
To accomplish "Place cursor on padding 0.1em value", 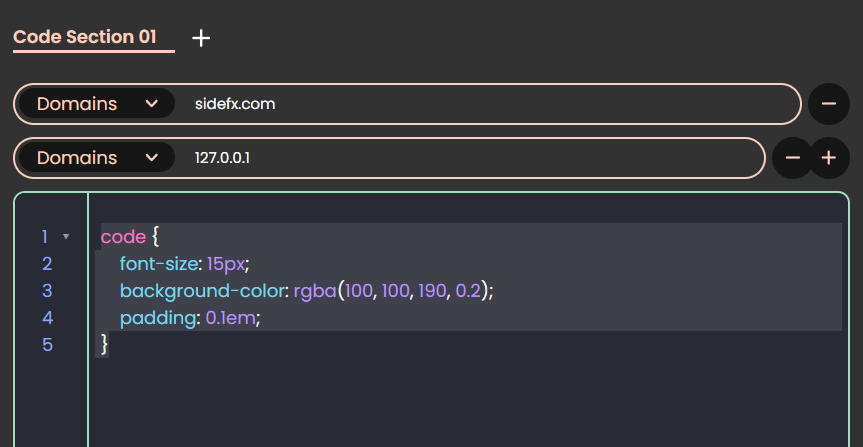I will (x=230, y=318).
